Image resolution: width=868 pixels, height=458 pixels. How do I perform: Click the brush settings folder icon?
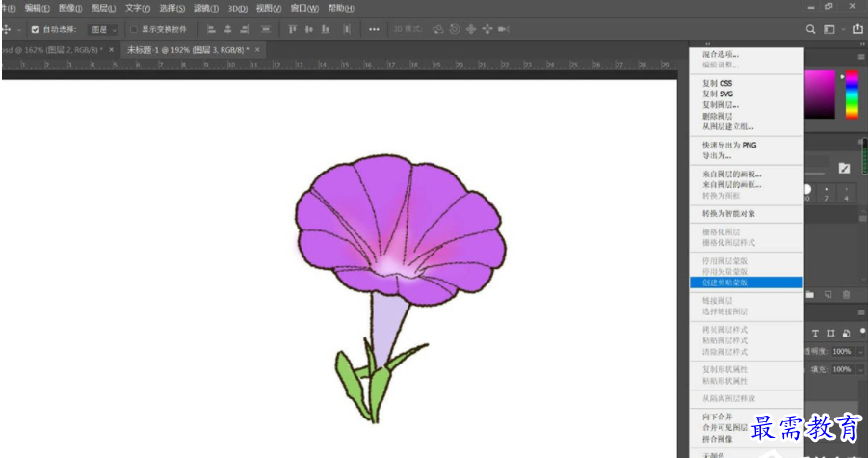point(844,169)
